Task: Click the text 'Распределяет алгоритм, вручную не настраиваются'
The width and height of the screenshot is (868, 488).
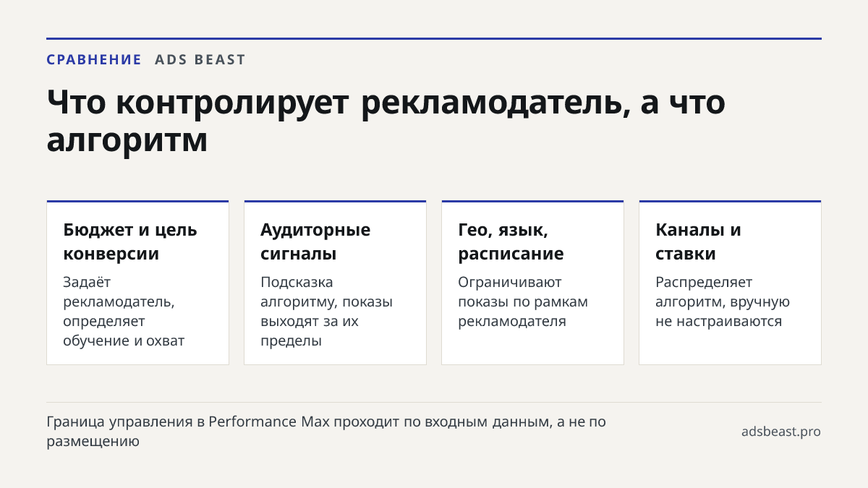Action: tap(723, 302)
